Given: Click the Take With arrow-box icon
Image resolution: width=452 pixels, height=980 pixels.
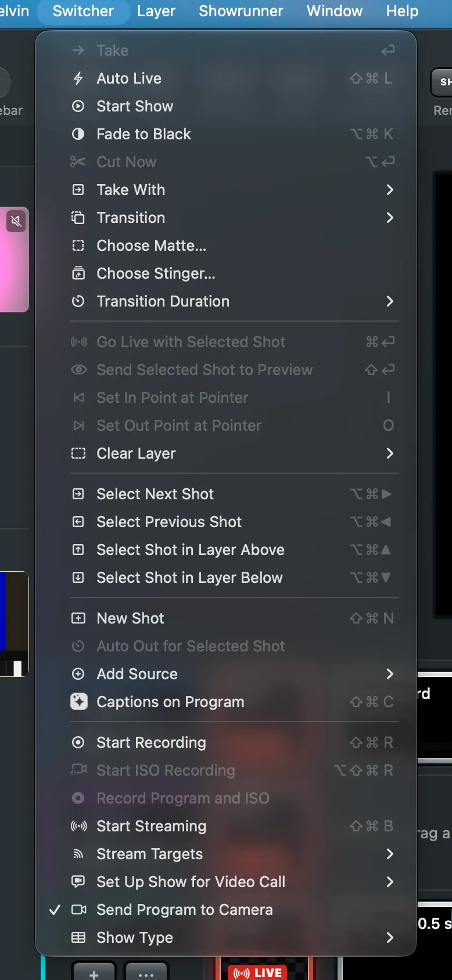Looking at the screenshot, I should click(78, 190).
